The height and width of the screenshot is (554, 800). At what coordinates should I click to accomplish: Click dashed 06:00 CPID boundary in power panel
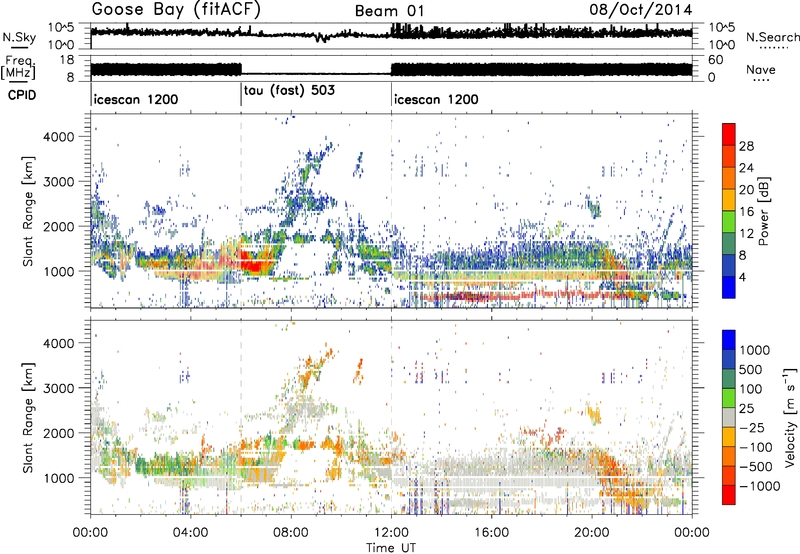[x=241, y=211]
